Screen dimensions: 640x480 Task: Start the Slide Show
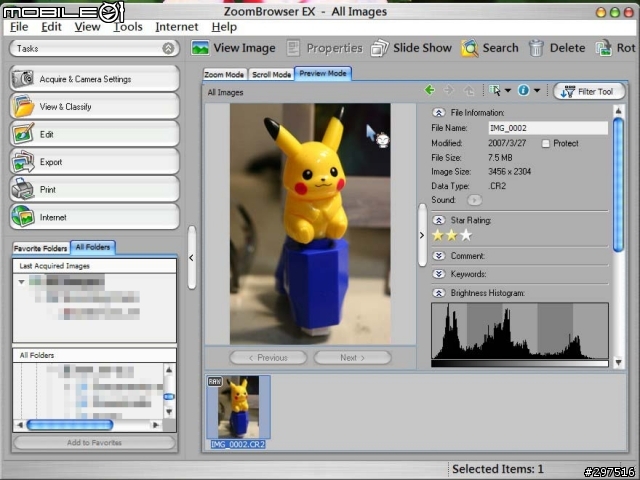coord(411,48)
